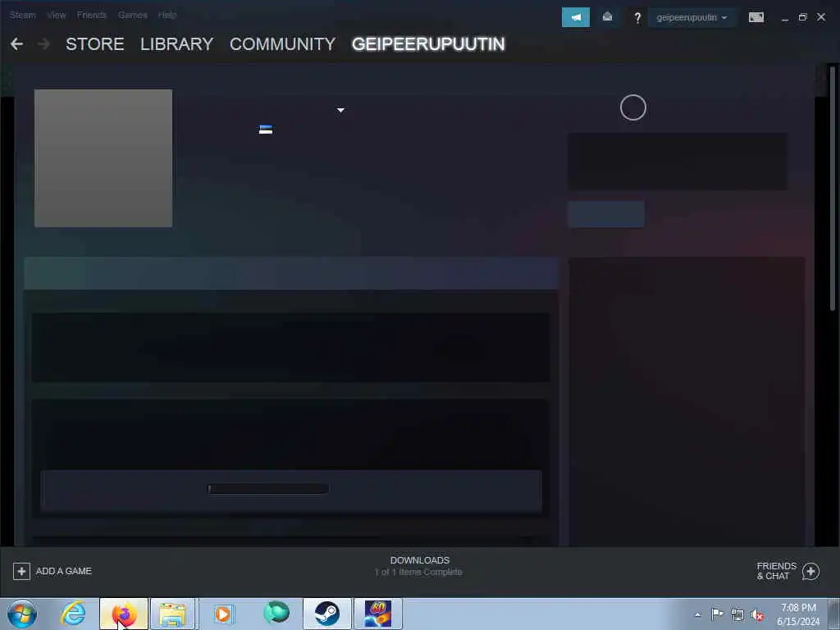Screen dimensions: 840x630
Task: Open the LIBRARY tab
Action: pos(177,44)
